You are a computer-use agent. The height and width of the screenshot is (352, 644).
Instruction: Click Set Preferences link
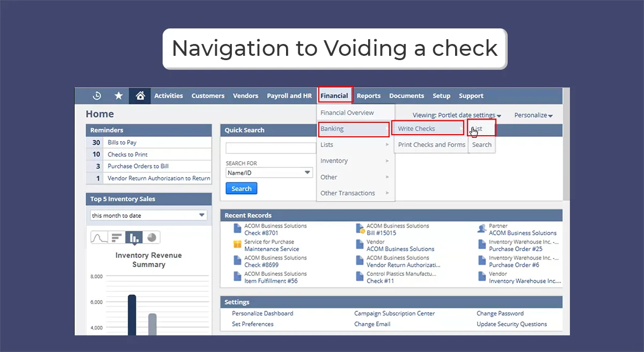coord(253,324)
